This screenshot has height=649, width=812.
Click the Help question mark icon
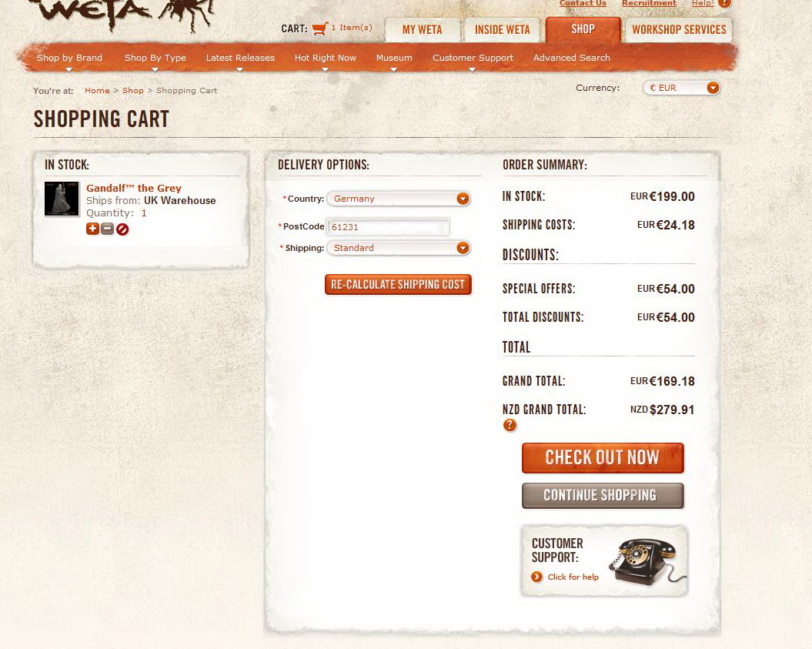coord(725,3)
